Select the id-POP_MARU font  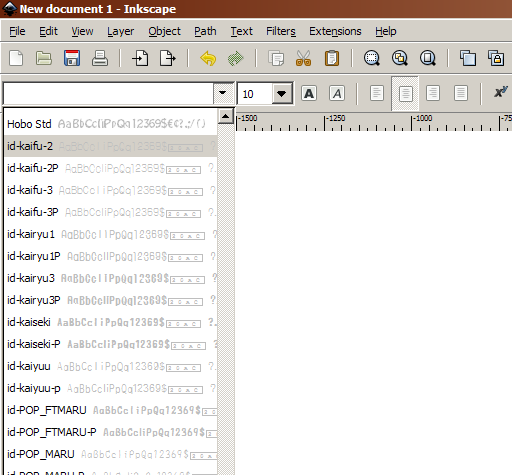coord(111,454)
